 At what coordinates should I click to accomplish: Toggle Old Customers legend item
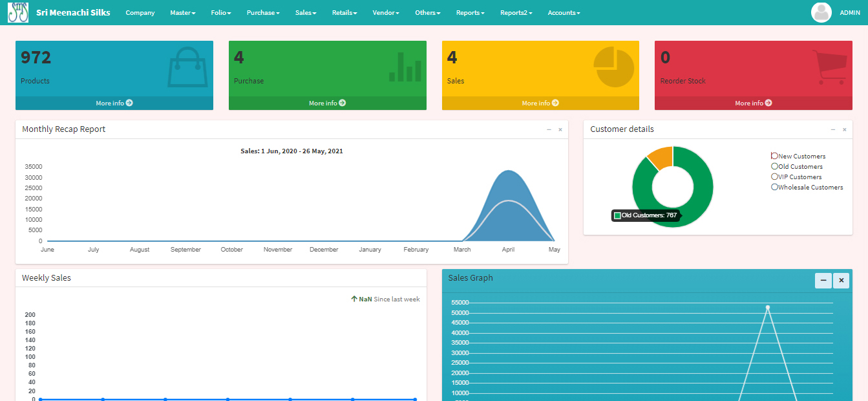click(797, 166)
